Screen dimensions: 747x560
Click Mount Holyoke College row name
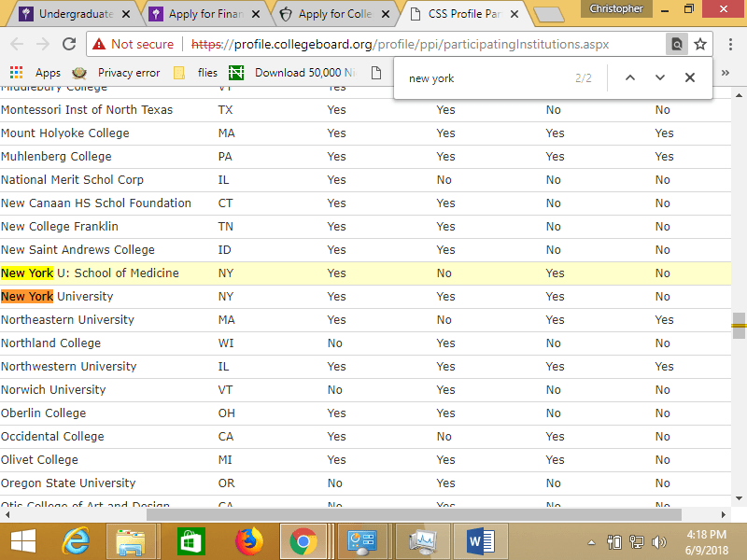(x=65, y=133)
